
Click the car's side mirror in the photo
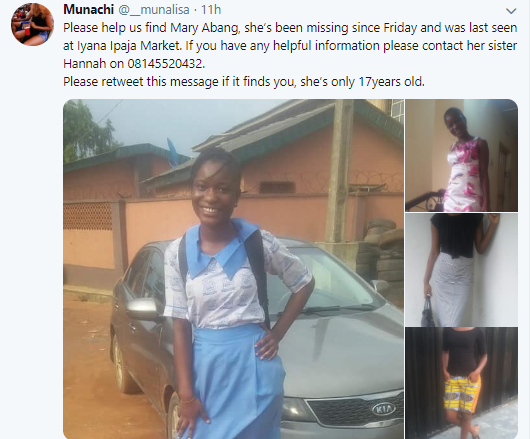pos(142,309)
